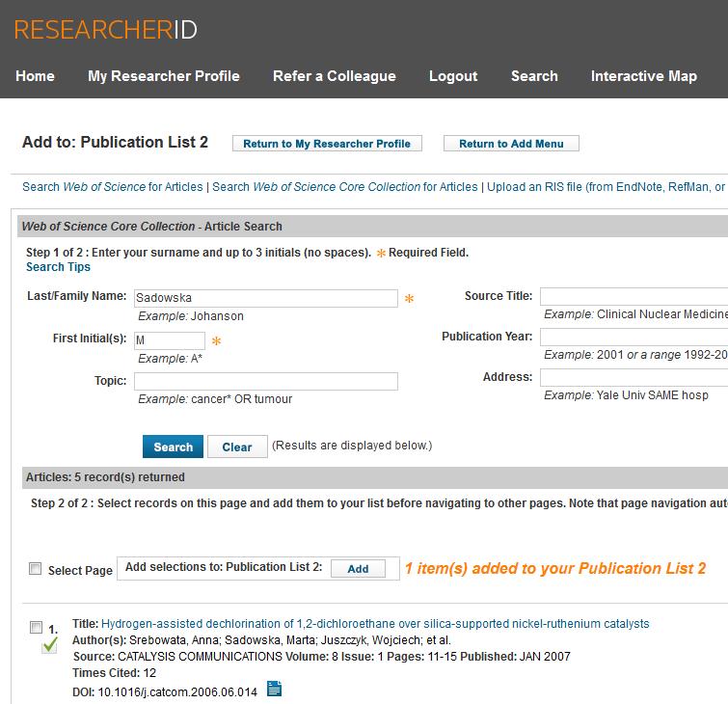The width and height of the screenshot is (728, 704).
Task: Select the 'Articles: 5 record(s) returned' text
Action: [x=105, y=477]
